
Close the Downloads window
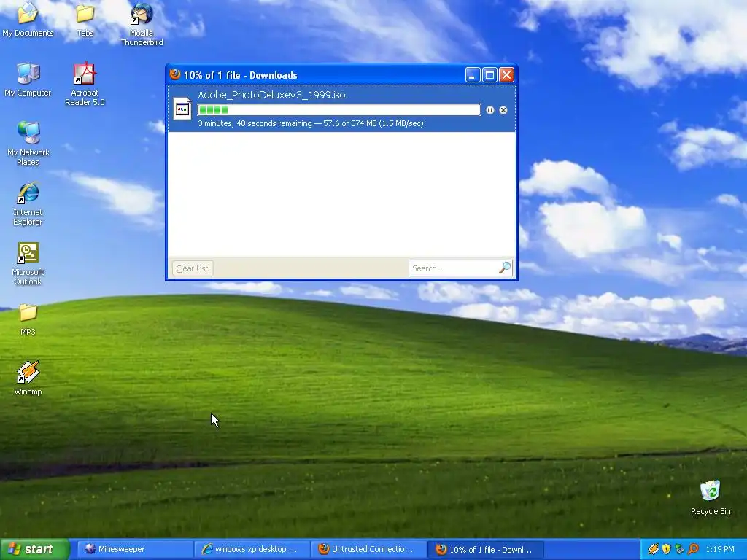click(506, 75)
